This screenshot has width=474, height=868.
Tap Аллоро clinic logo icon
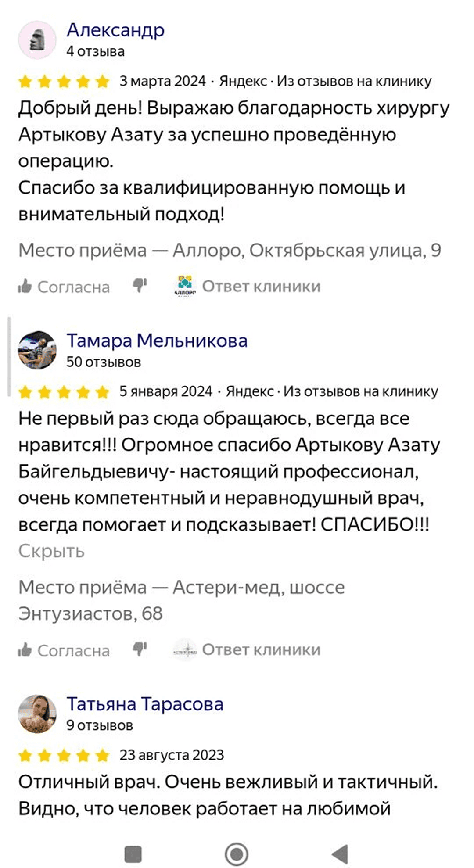pos(185,286)
